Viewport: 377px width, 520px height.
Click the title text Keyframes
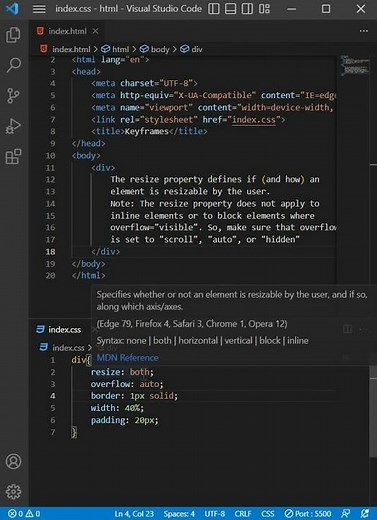(x=147, y=131)
